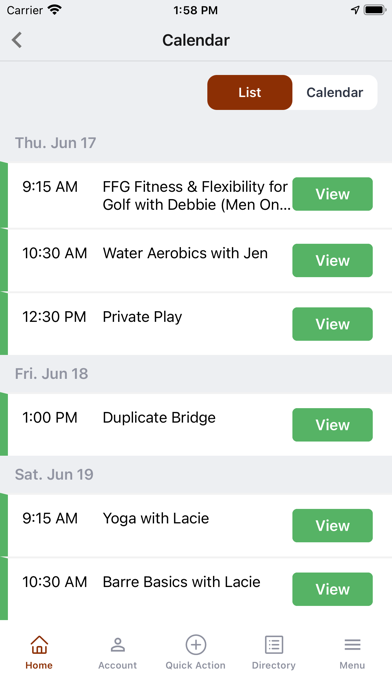This screenshot has height=696, width=392.
Task: Open the Account person icon
Action: point(118,645)
